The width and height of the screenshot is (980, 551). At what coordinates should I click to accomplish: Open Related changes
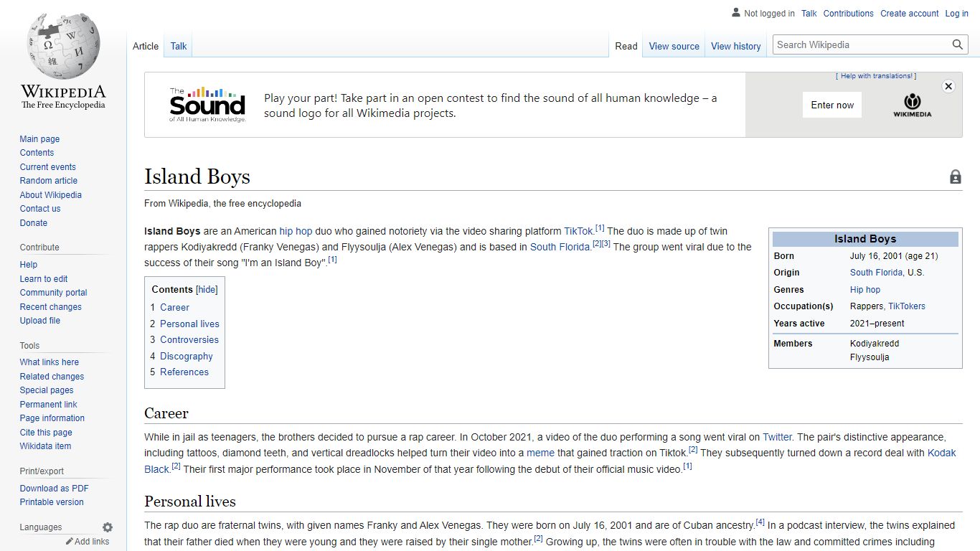[x=52, y=377]
